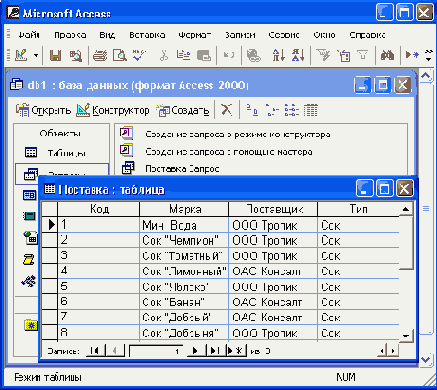Expand the toolbar options chevron
The width and height of the screenshot is (437, 390).
point(428,55)
